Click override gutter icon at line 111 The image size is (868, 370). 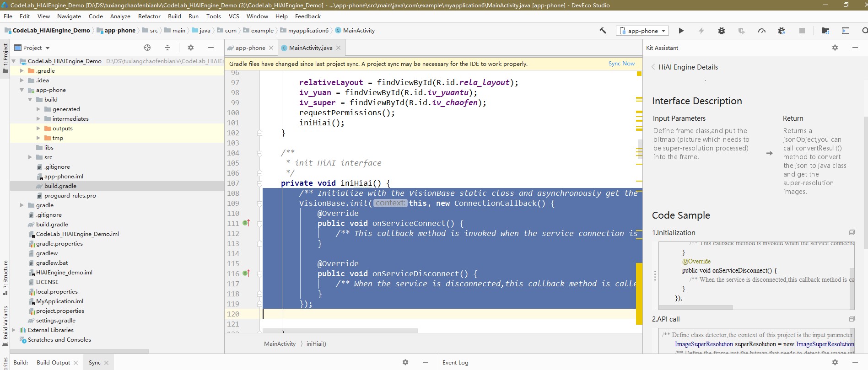pyautogui.click(x=246, y=223)
